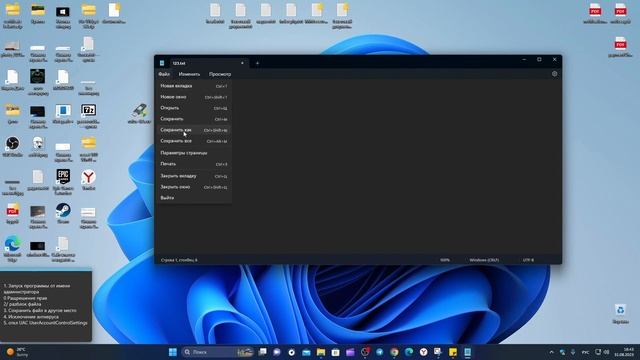This screenshot has height=360, width=640.
Task: Open the Файл menu
Action: click(164, 74)
